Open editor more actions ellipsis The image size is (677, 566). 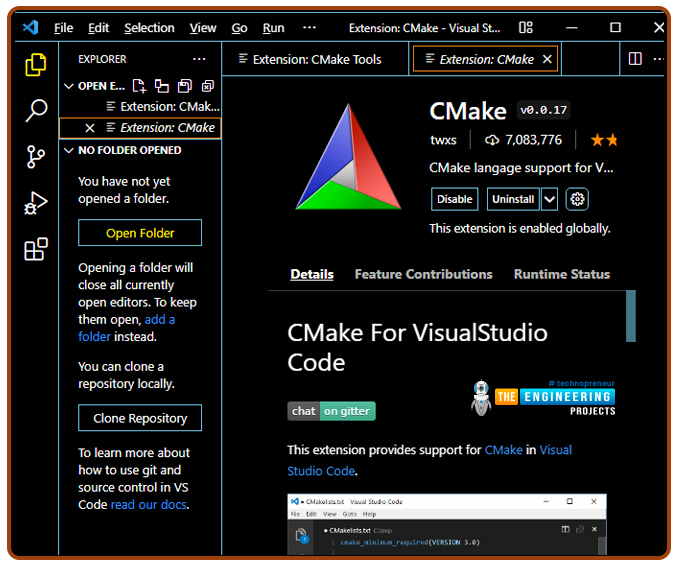pos(658,59)
